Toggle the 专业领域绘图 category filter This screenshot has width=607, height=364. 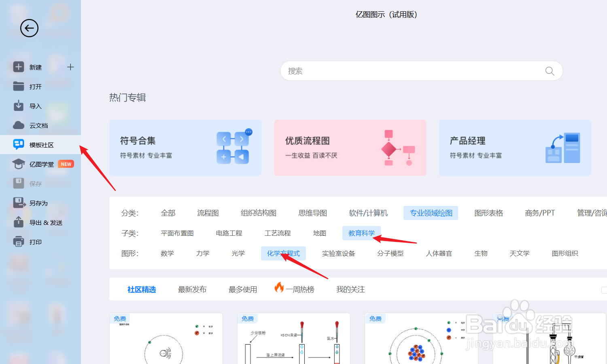(x=431, y=213)
